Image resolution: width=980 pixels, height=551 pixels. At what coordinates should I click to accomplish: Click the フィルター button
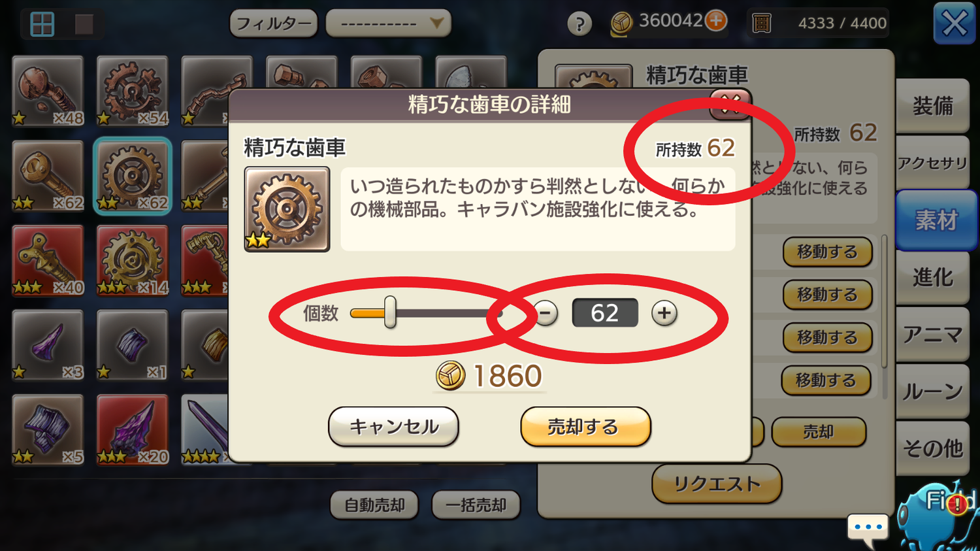tap(274, 24)
